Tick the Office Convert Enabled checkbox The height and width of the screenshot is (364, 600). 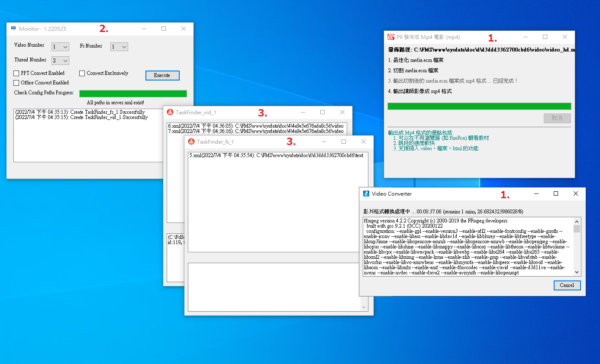(x=16, y=83)
